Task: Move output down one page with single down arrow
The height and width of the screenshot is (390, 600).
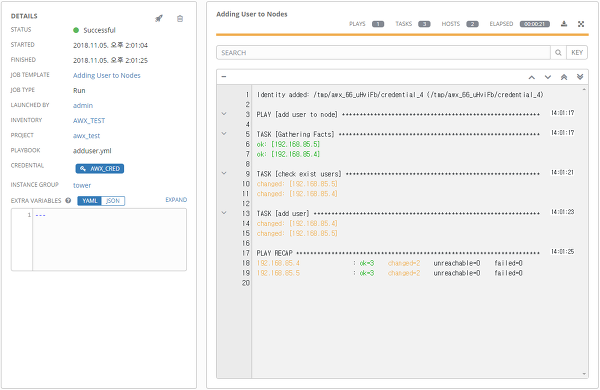Action: (548, 77)
